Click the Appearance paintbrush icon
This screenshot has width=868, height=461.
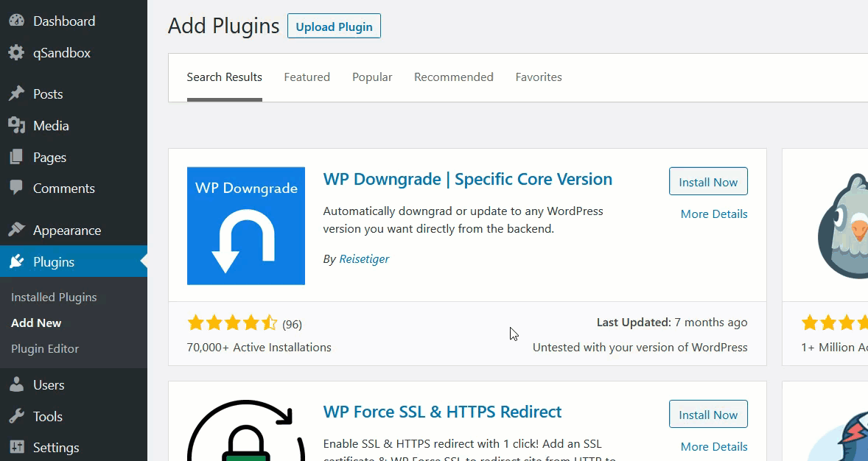17,230
